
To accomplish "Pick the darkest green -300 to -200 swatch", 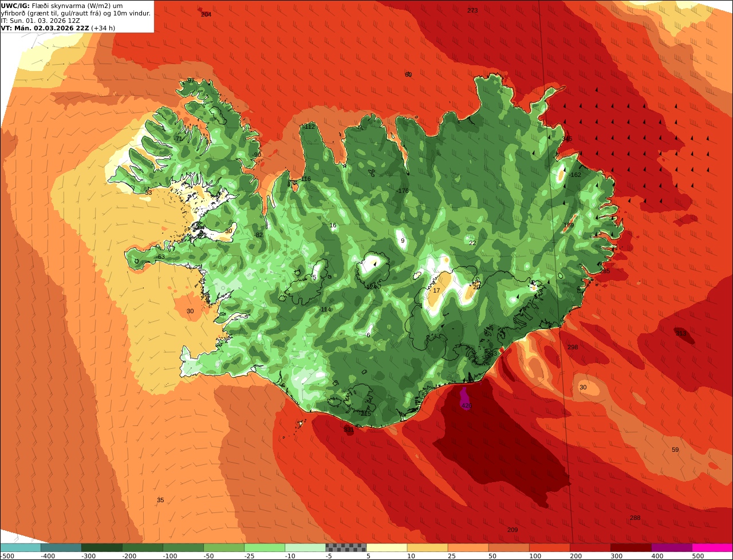I will [x=101, y=547].
